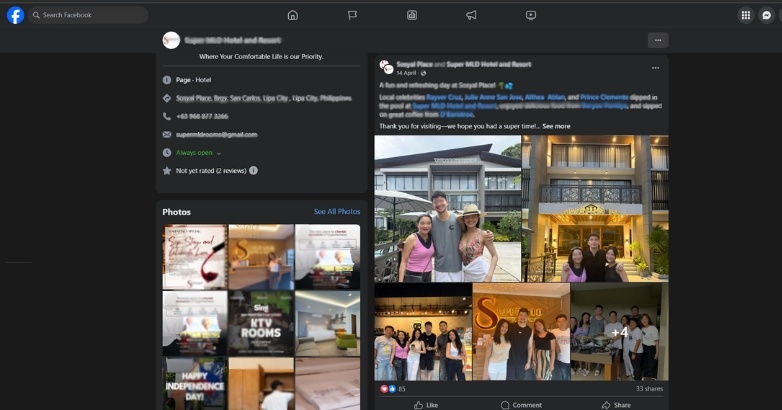Open the +4 more photos thumbnail
This screenshot has height=410, width=782.
(x=619, y=332)
